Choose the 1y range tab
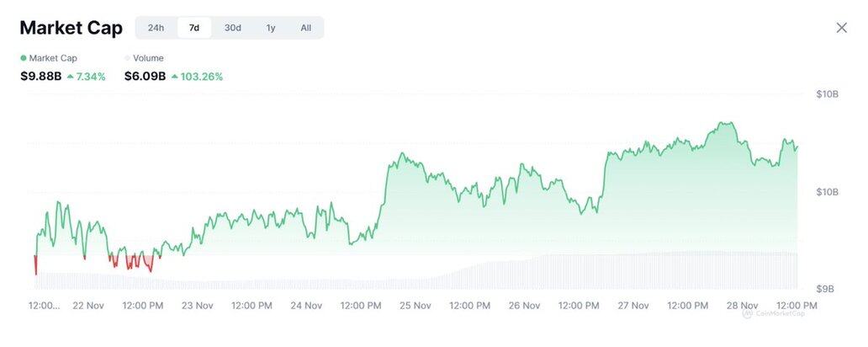Screen dimensions: 868x347 coord(271,28)
